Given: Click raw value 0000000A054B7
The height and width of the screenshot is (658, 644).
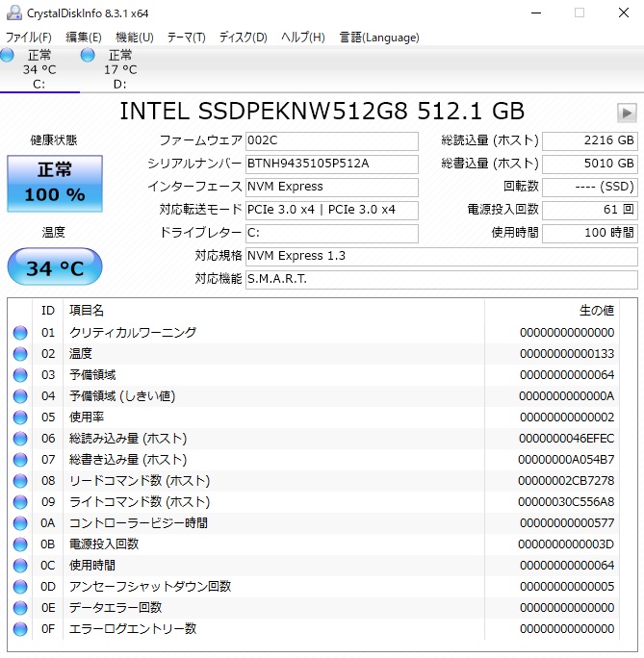Looking at the screenshot, I should coord(566,460).
